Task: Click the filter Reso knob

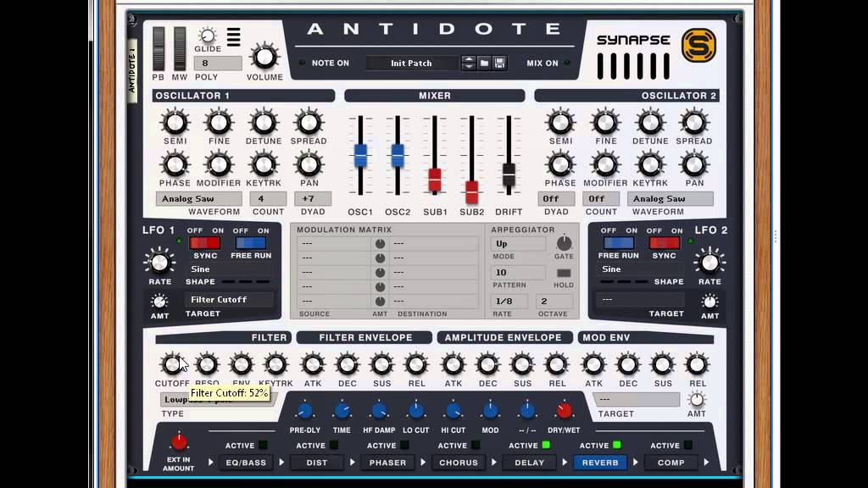Action: [207, 364]
